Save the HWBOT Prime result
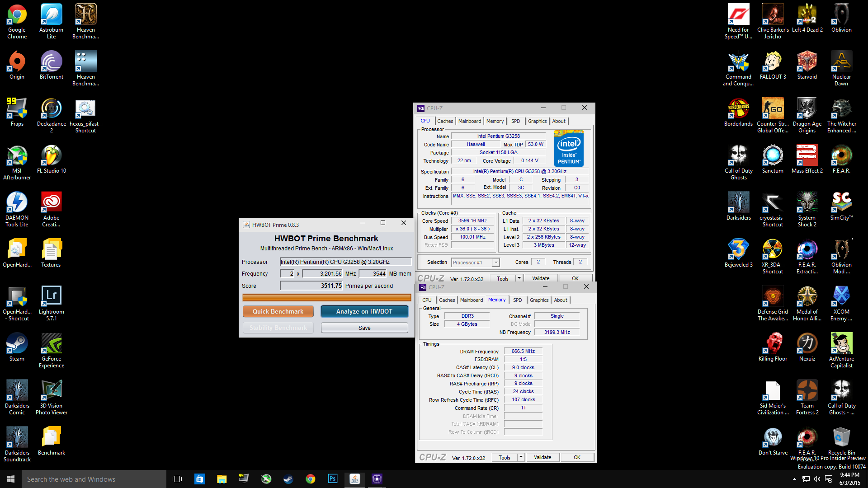Image resolution: width=868 pixels, height=488 pixels. 364,328
